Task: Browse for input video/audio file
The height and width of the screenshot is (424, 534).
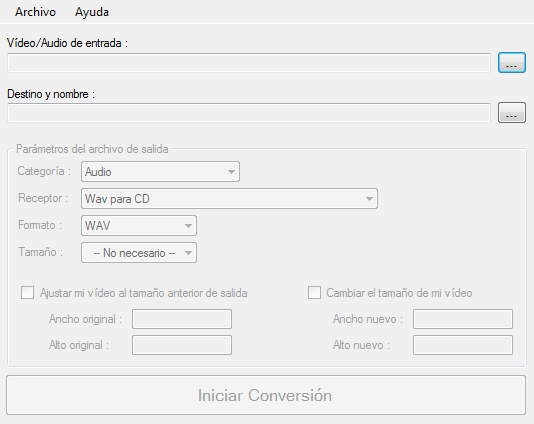Action: (x=512, y=63)
